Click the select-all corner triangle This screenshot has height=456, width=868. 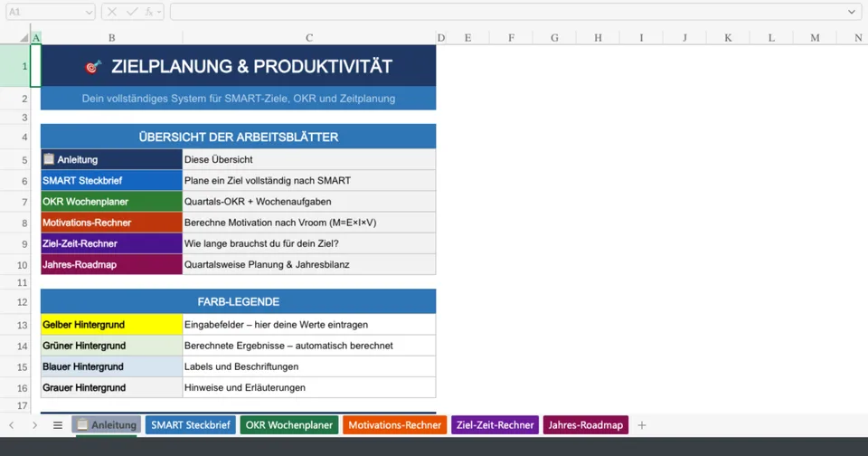[24, 38]
